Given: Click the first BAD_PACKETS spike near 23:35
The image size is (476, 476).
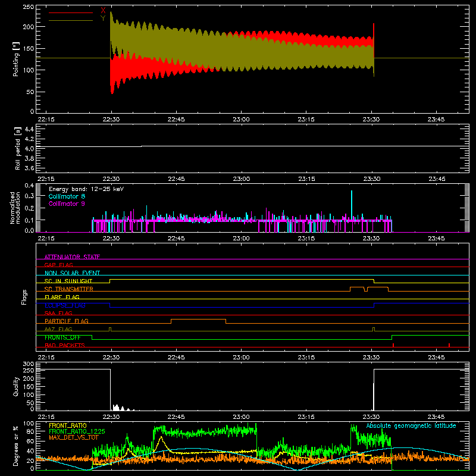Looking at the screenshot, I should click(x=393, y=345).
